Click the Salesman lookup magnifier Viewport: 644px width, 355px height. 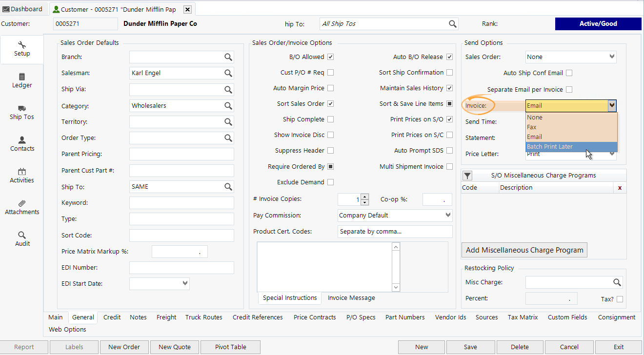point(228,73)
